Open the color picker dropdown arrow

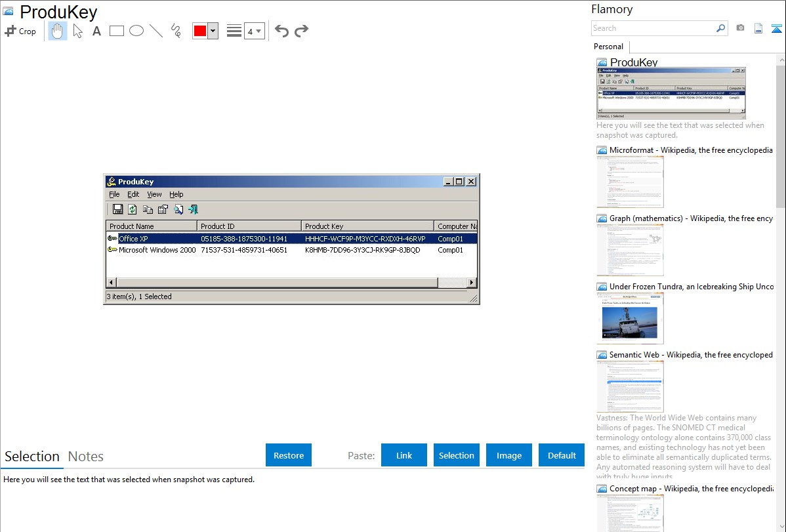point(213,31)
